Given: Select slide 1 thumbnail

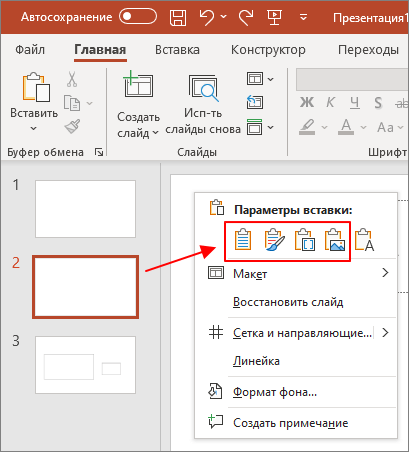Looking at the screenshot, I should pos(85,209).
